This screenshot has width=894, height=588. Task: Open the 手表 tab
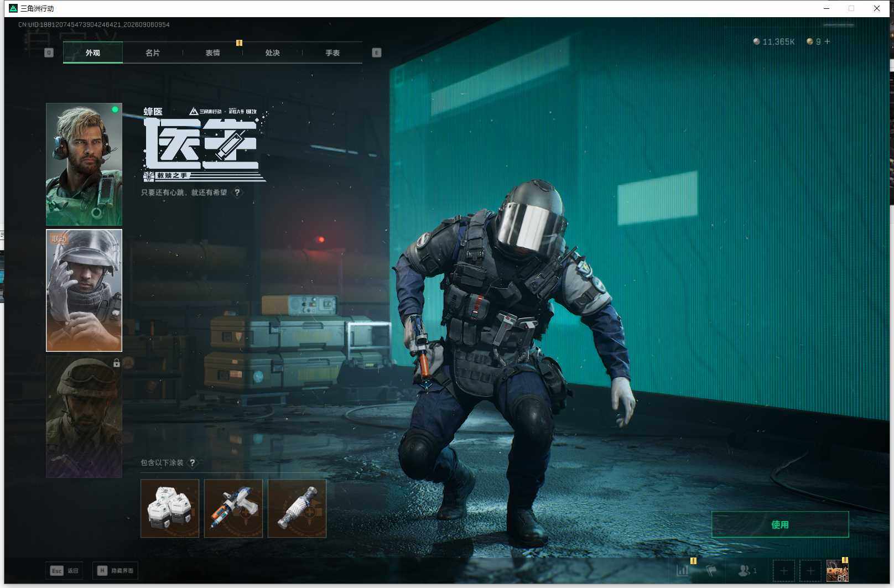click(x=332, y=53)
